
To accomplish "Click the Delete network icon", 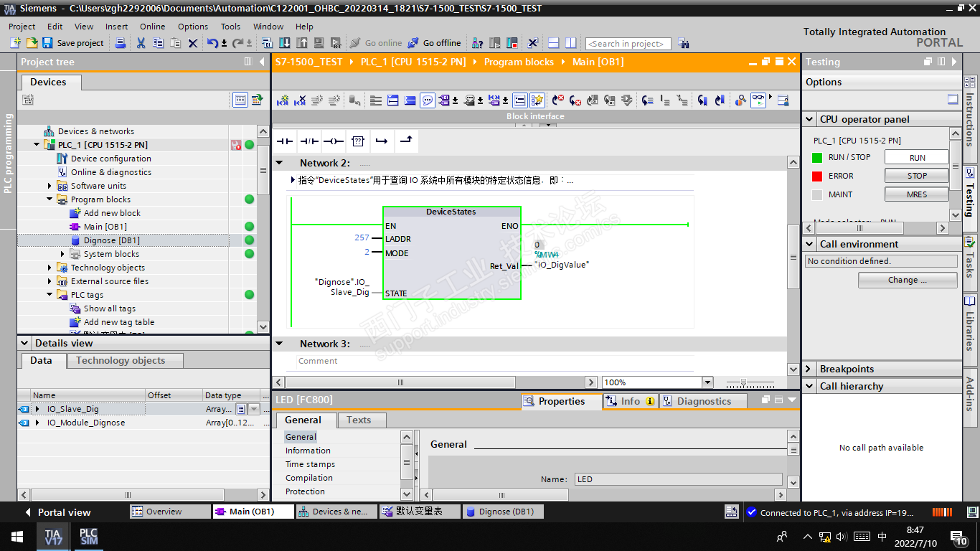I will 300,100.
